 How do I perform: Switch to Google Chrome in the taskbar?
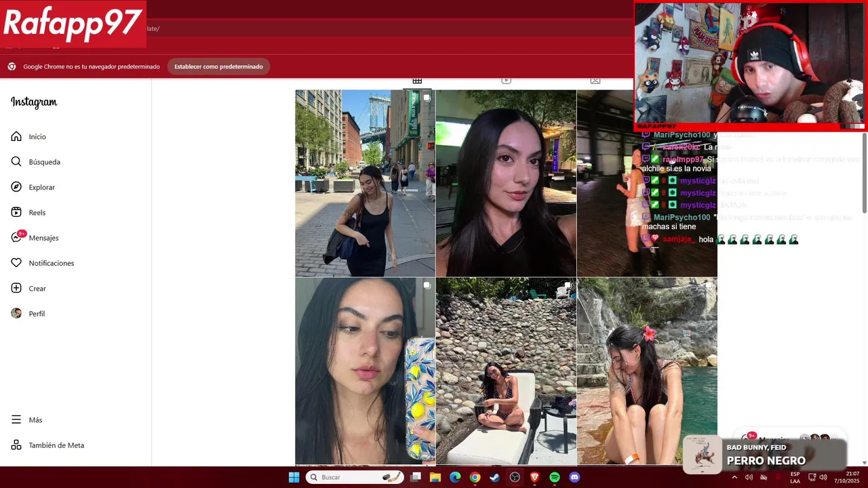click(x=475, y=477)
